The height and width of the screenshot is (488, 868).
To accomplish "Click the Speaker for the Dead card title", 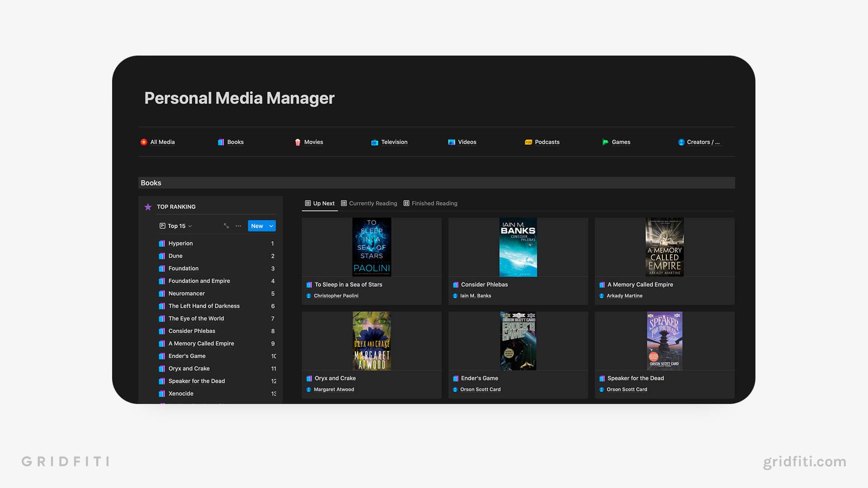I will [x=636, y=378].
